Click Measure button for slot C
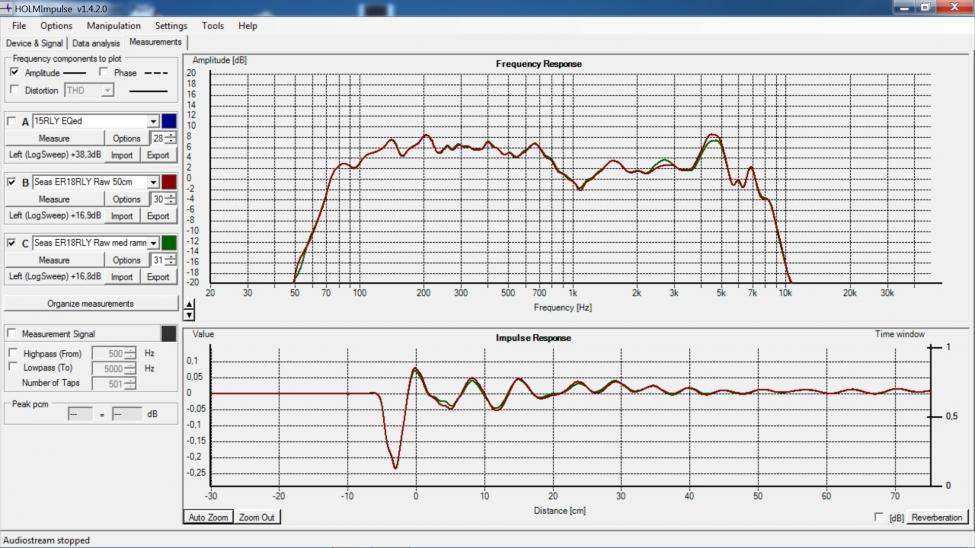The image size is (975, 548). click(x=54, y=260)
